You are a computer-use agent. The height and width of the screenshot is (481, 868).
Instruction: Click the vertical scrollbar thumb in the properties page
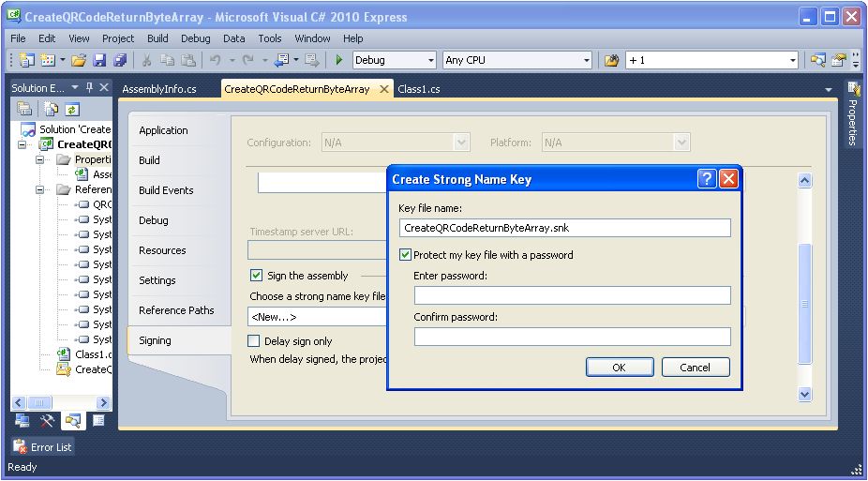(805, 304)
